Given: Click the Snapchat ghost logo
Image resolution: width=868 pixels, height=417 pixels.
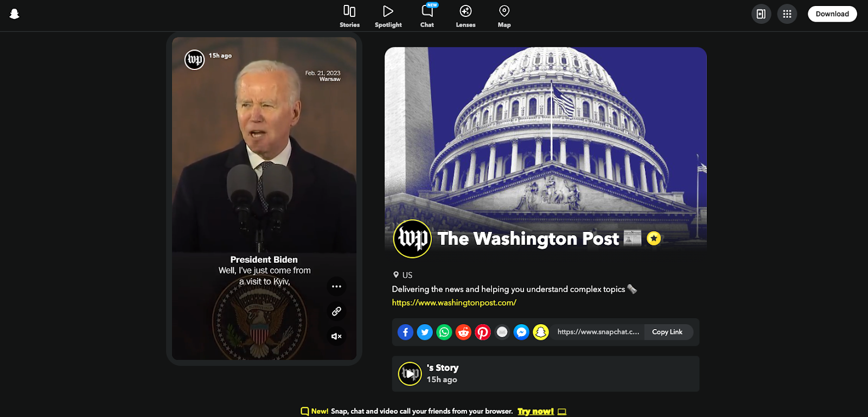Looking at the screenshot, I should (x=15, y=14).
